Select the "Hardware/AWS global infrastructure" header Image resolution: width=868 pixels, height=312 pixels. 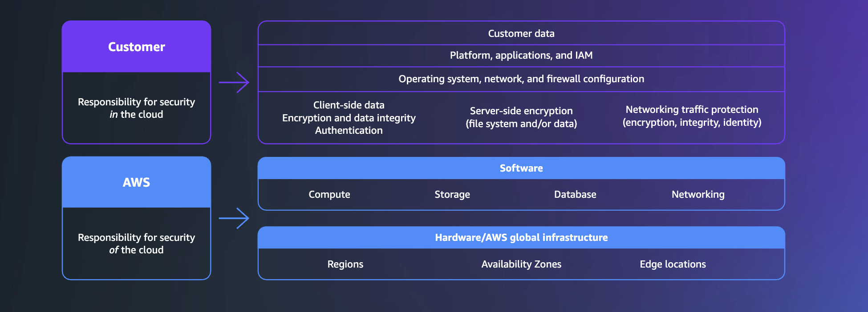pyautogui.click(x=521, y=238)
